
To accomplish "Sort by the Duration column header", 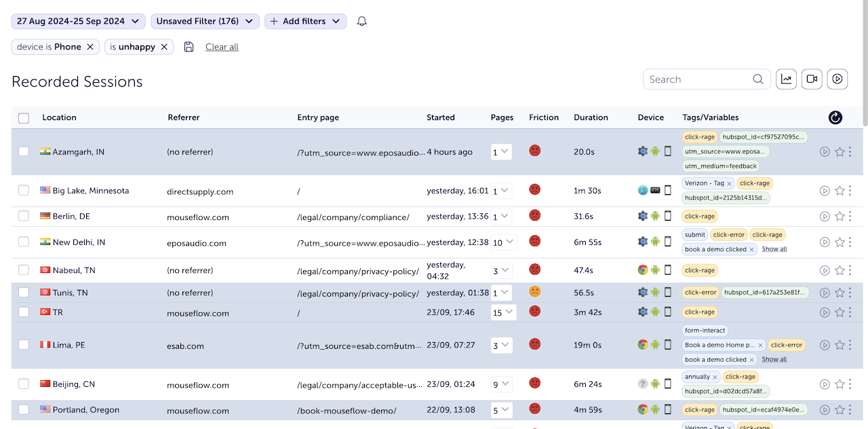I will (x=591, y=117).
